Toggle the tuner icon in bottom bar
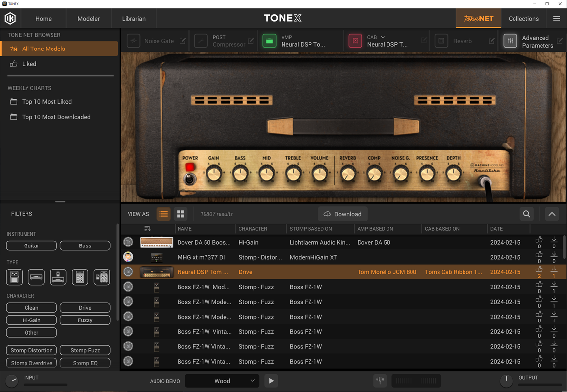 pyautogui.click(x=380, y=380)
